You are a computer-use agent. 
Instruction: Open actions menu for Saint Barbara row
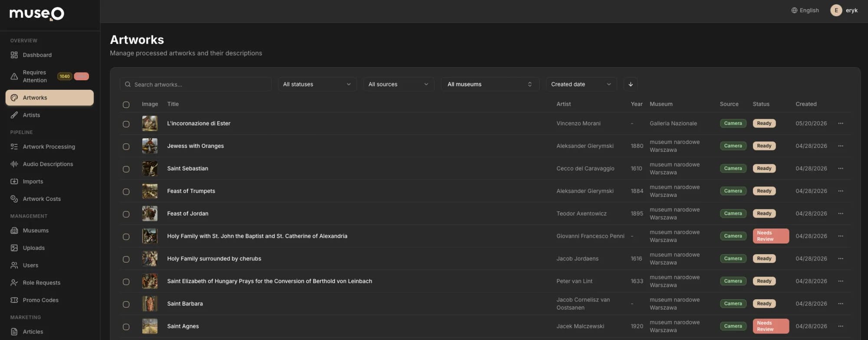(x=841, y=304)
